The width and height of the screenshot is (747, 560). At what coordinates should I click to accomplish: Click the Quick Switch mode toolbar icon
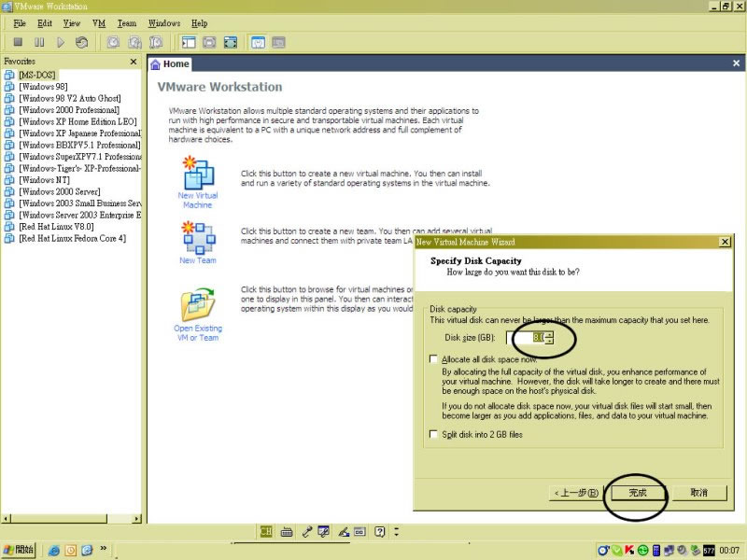(209, 42)
